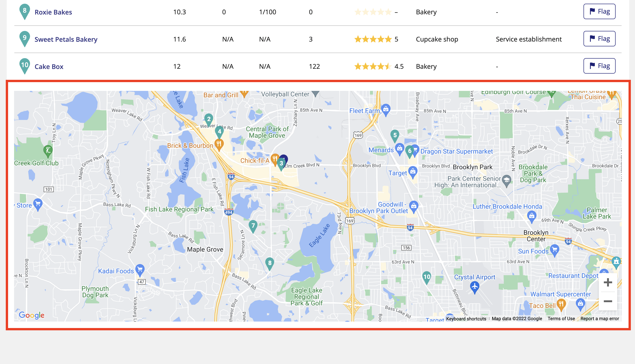Select map pin number 3 on Elm Creek Blvd
The image size is (635, 364).
pos(281,164)
